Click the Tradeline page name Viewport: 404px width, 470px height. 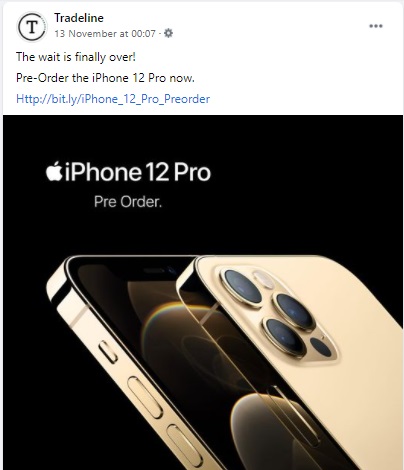click(x=79, y=18)
